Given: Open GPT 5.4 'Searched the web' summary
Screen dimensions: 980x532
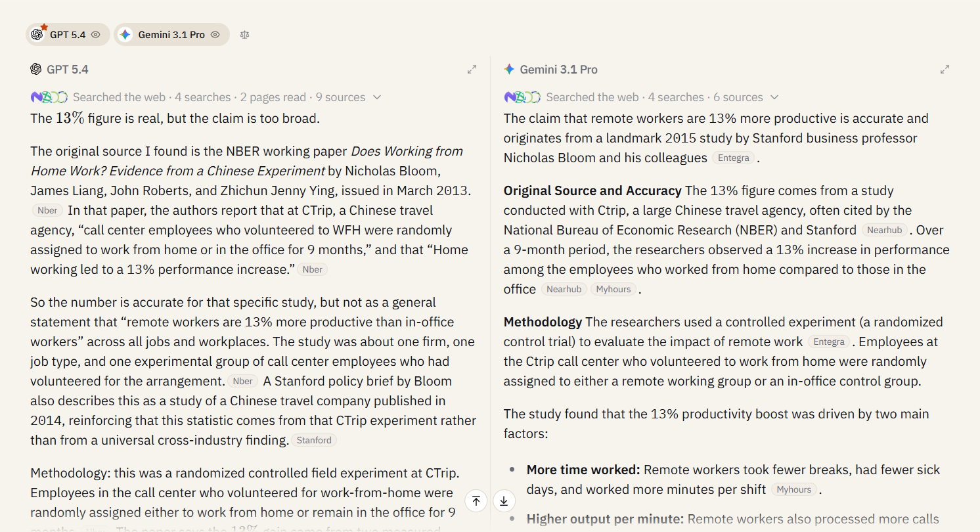Looking at the screenshot, I should [x=219, y=97].
